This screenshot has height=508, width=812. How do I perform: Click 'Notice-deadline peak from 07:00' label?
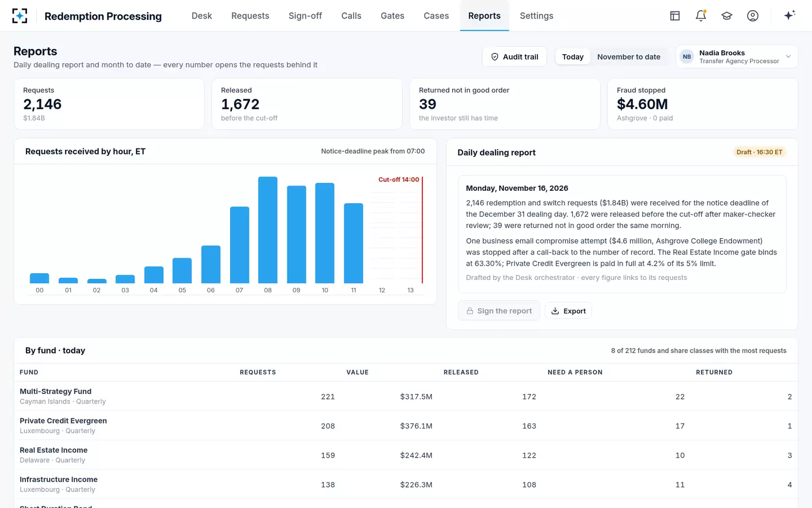(x=373, y=151)
